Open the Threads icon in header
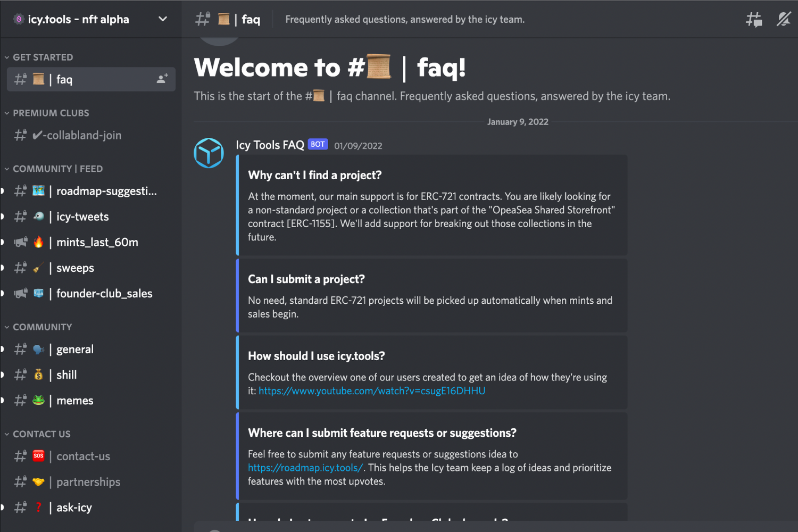Image resolution: width=798 pixels, height=532 pixels. pyautogui.click(x=754, y=20)
